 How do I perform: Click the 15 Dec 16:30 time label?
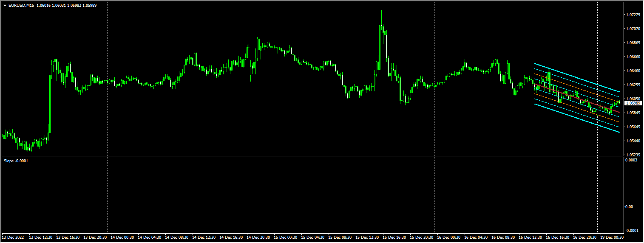pos(394,237)
